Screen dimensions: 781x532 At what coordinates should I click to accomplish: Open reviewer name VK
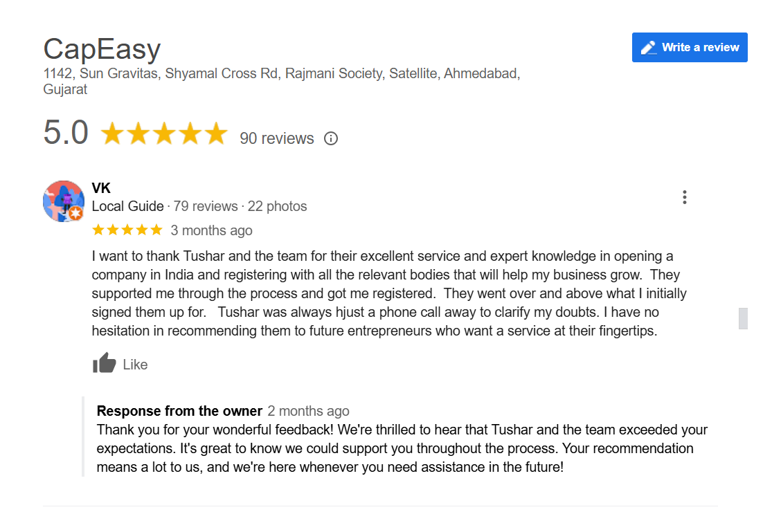(x=101, y=188)
